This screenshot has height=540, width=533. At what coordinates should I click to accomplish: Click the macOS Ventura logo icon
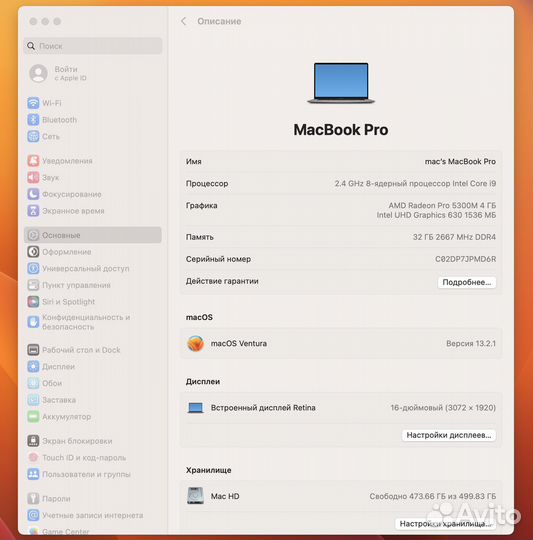pyautogui.click(x=195, y=343)
